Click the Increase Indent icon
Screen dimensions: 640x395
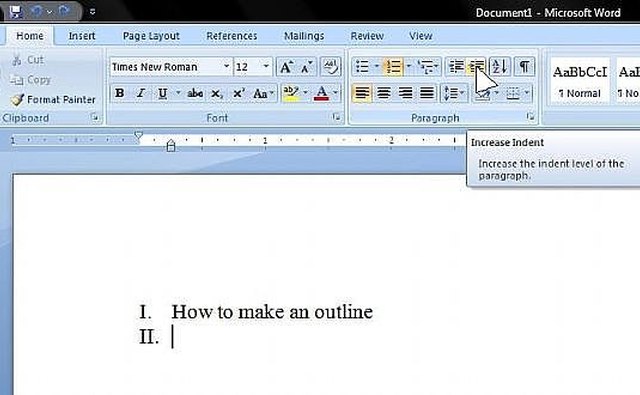click(476, 67)
